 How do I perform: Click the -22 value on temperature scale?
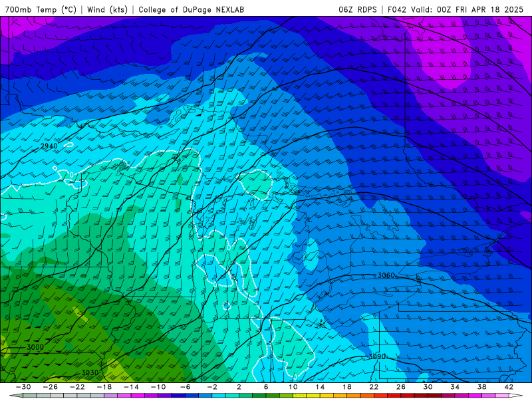click(x=77, y=387)
